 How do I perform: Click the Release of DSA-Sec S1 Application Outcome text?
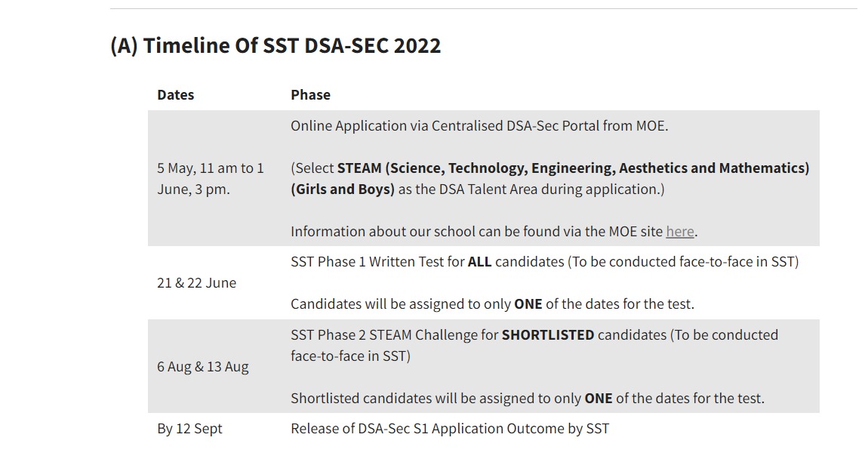(x=449, y=429)
